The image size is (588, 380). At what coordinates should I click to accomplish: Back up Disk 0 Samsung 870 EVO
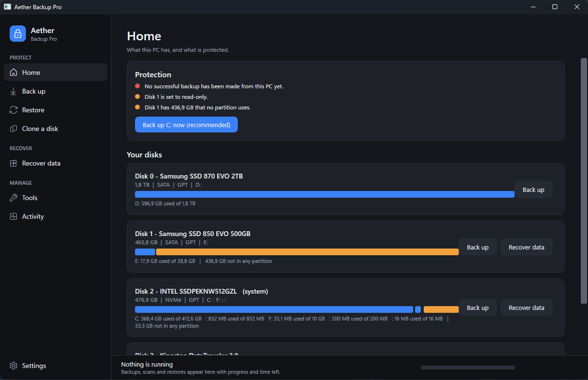coord(533,190)
